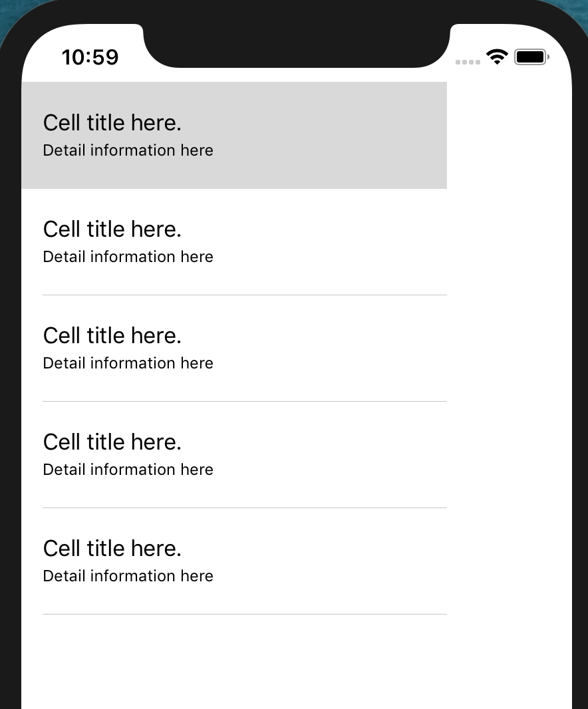The image size is (588, 709).
Task: Tap the cellular signal dots indicator
Action: pos(468,62)
